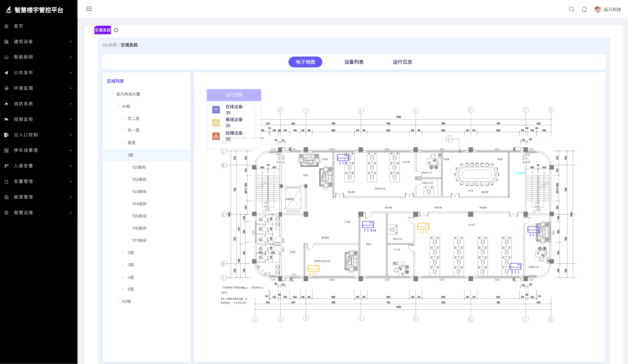Viewport: 628px width, 364px height.
Task: Click the purple wifi 在线设备 icon
Action: click(216, 110)
